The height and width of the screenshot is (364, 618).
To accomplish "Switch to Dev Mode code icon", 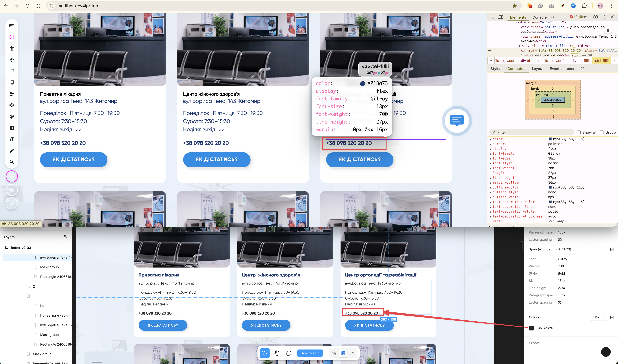I will click(x=352, y=353).
